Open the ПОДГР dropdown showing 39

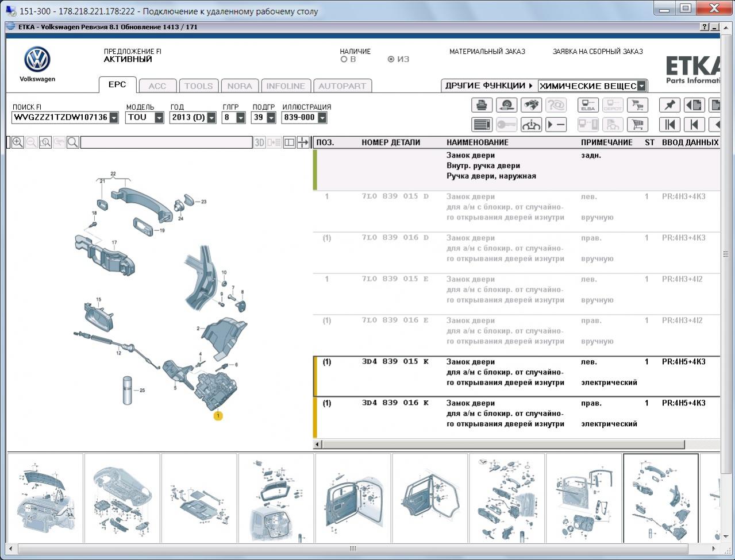click(271, 118)
